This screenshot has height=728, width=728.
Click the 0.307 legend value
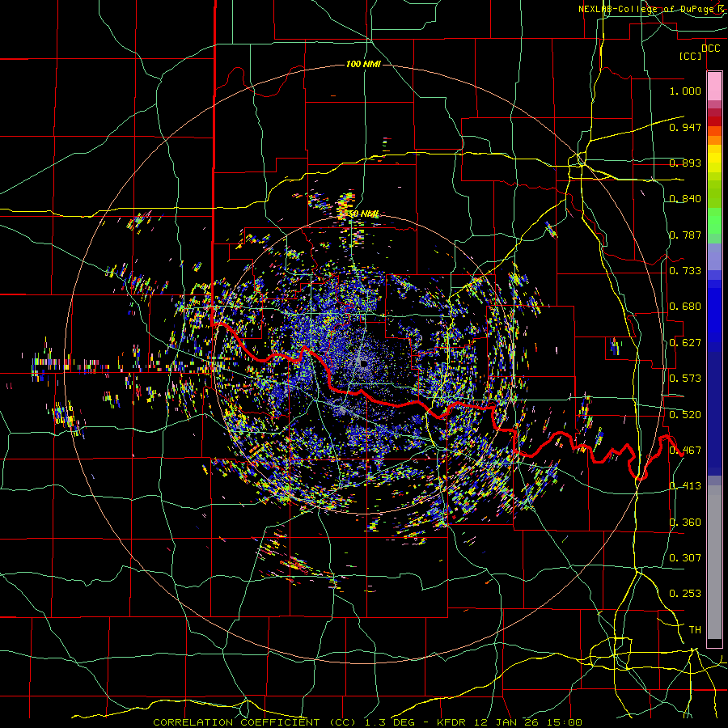pyautogui.click(x=685, y=557)
